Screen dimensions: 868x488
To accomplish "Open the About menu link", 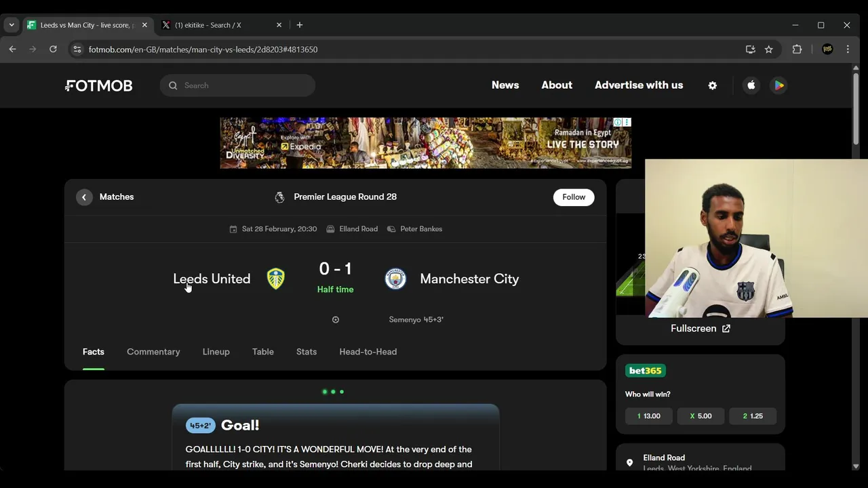I will [557, 85].
